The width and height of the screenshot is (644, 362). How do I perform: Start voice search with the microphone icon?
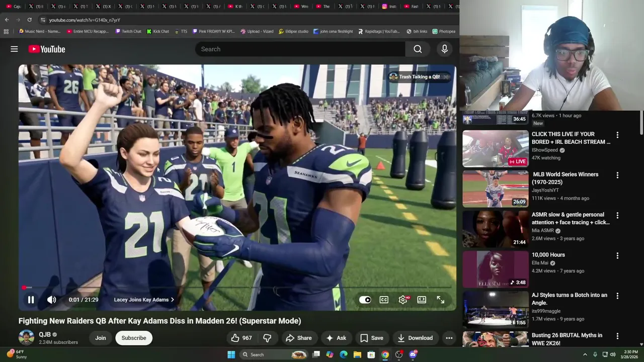click(x=444, y=49)
